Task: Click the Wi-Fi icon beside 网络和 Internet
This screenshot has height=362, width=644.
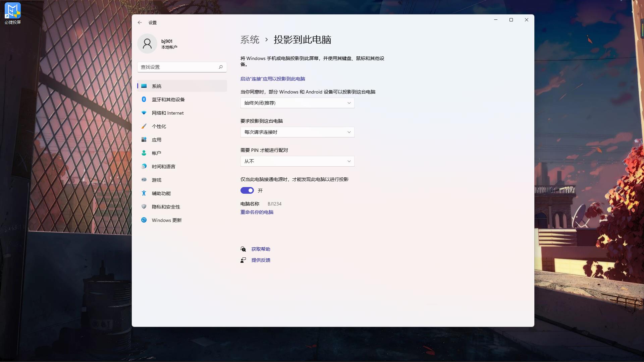Action: [x=144, y=113]
